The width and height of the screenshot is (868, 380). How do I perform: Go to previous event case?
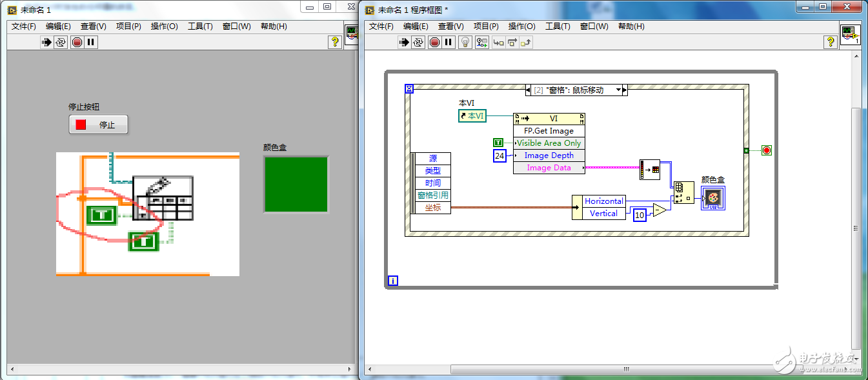click(x=529, y=90)
